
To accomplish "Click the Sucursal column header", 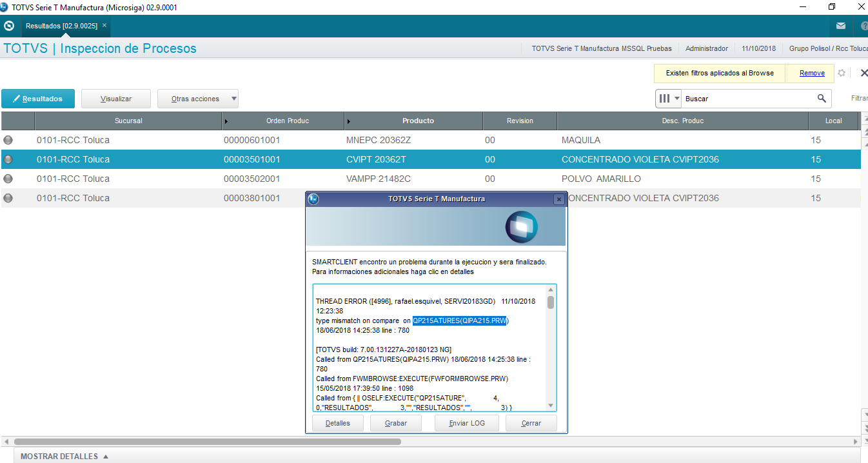I will (x=128, y=121).
